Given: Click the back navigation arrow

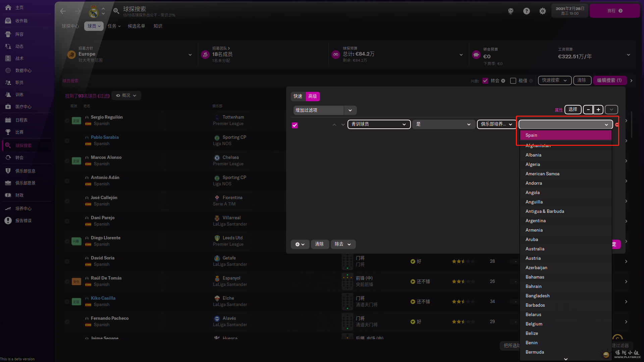Looking at the screenshot, I should 63,11.
